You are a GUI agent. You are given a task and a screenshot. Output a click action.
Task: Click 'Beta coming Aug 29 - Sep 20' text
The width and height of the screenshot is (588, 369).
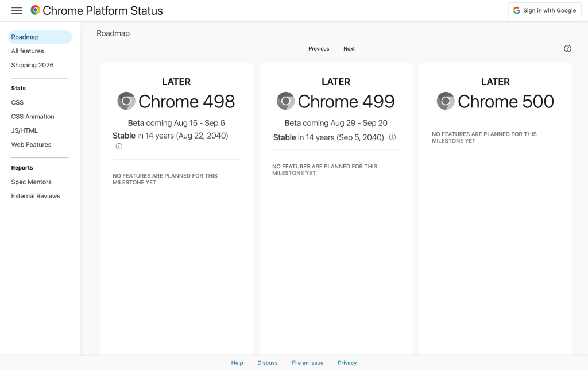click(336, 123)
